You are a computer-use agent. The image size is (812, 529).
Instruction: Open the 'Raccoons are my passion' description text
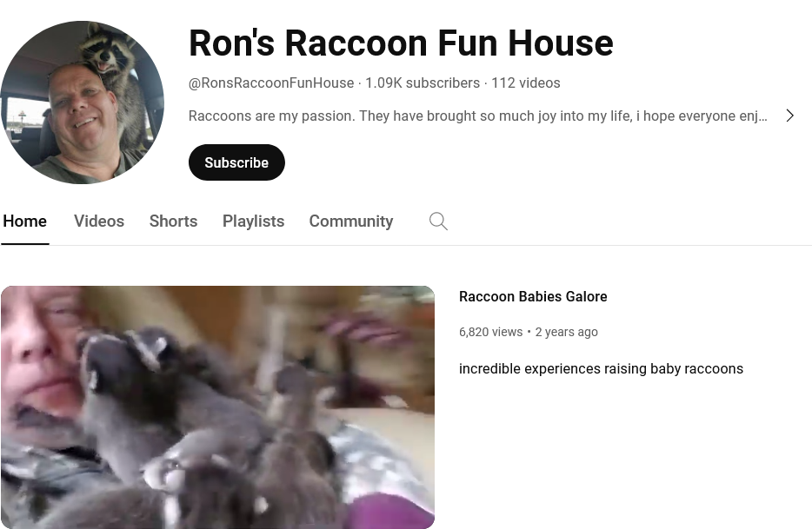click(477, 116)
